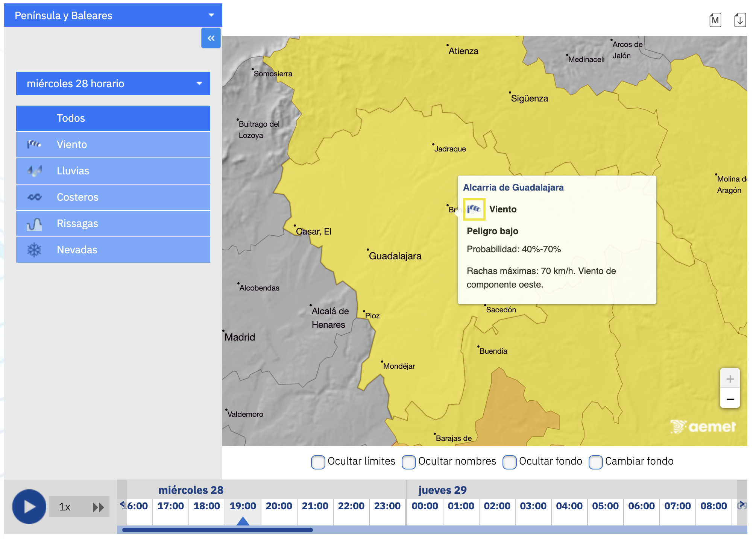Expand the miércoles 28 horario selector

point(113,83)
